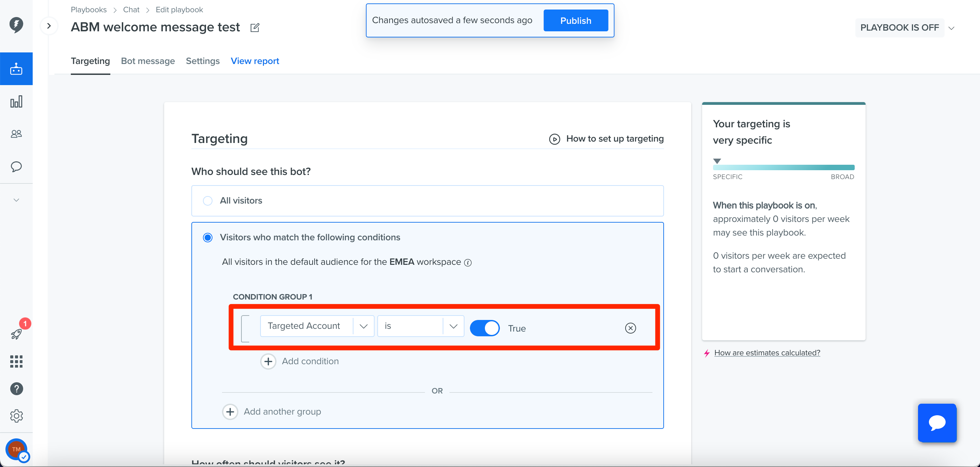Viewport: 980px width, 467px height.
Task: Remove the Targeted Account condition
Action: click(x=630, y=328)
